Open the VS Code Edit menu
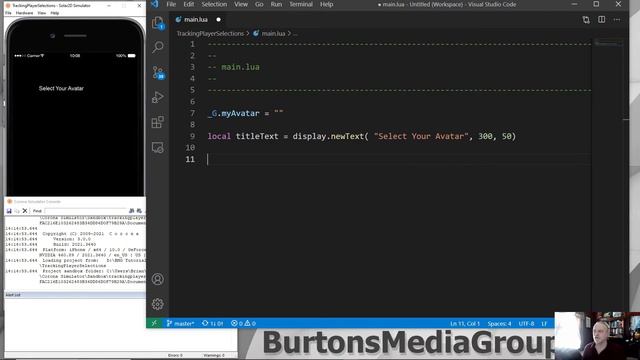 189,4
